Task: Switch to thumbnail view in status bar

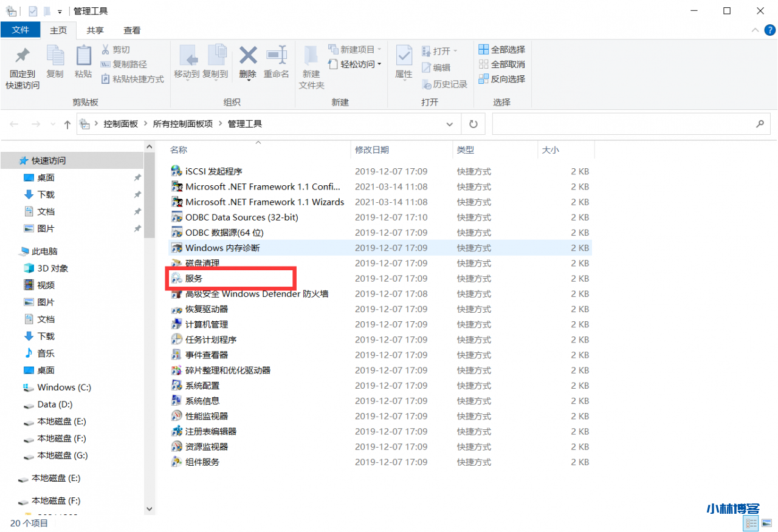Action: [x=766, y=522]
